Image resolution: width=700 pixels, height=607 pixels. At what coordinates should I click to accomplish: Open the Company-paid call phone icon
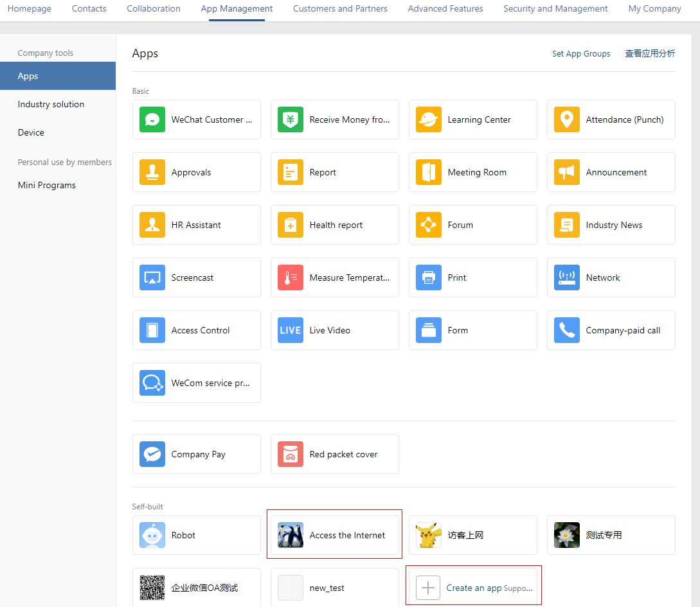(x=566, y=330)
